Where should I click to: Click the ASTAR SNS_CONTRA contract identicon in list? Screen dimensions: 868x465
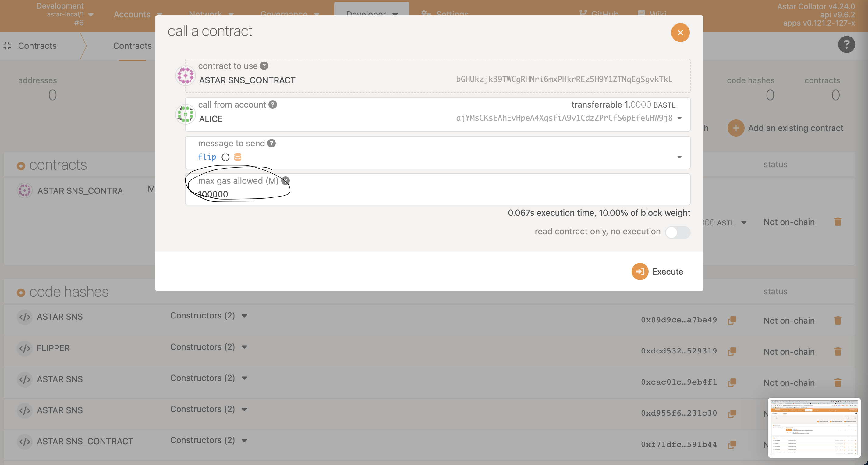click(x=25, y=191)
